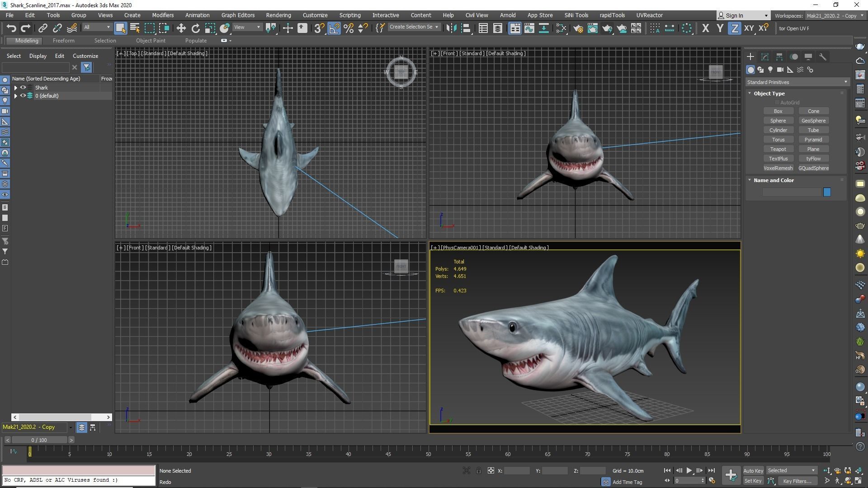The image size is (868, 488).
Task: Open Key Filters dialog
Action: coord(797,481)
